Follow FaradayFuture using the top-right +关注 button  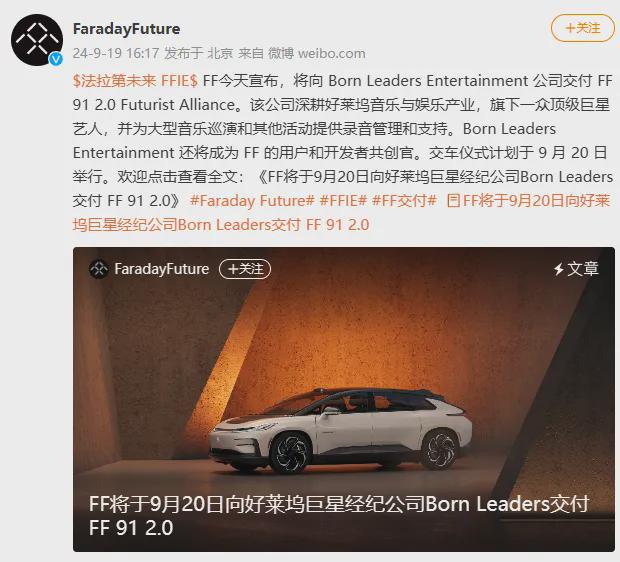pyautogui.click(x=583, y=28)
